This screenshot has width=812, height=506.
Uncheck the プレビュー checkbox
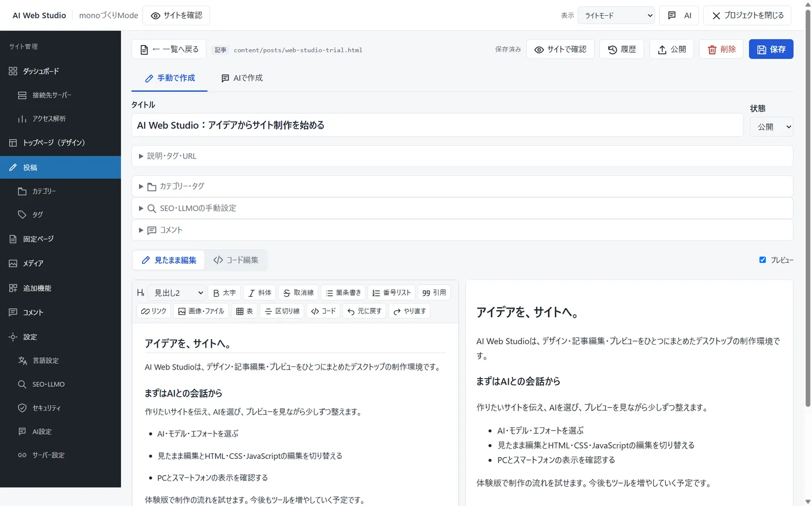coord(762,260)
